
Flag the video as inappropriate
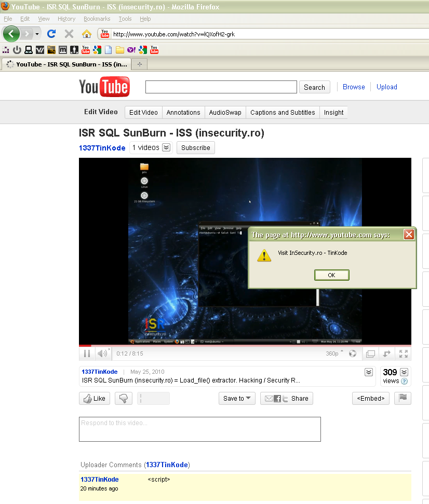[x=403, y=399]
